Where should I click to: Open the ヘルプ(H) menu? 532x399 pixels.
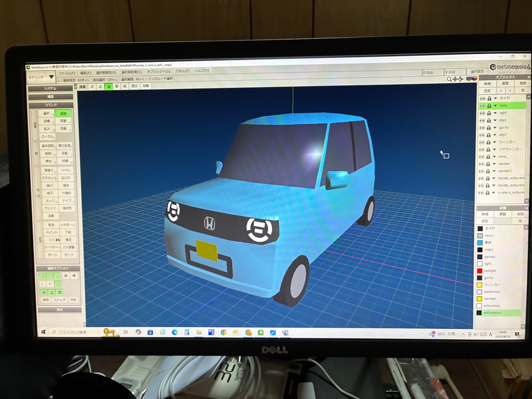(202, 71)
